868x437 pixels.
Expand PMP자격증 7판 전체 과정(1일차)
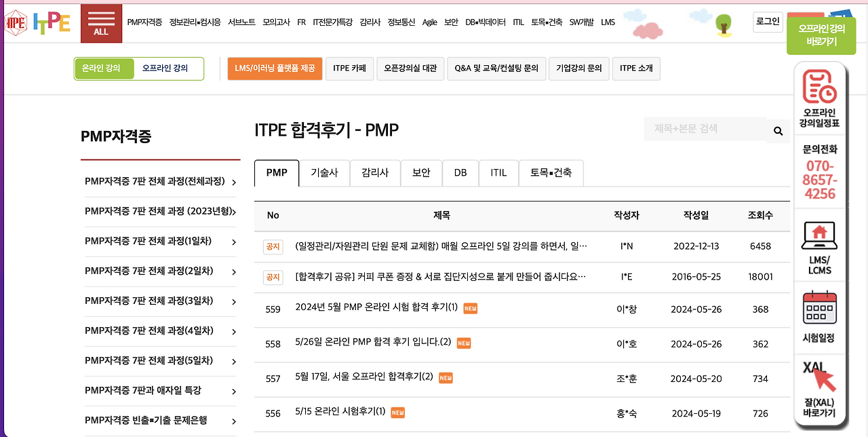click(x=147, y=240)
